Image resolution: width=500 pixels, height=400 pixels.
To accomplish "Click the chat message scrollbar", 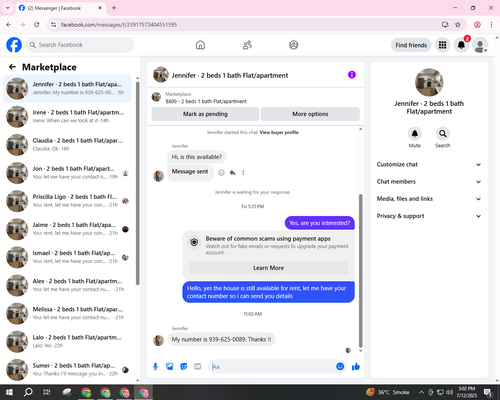I will [x=360, y=270].
